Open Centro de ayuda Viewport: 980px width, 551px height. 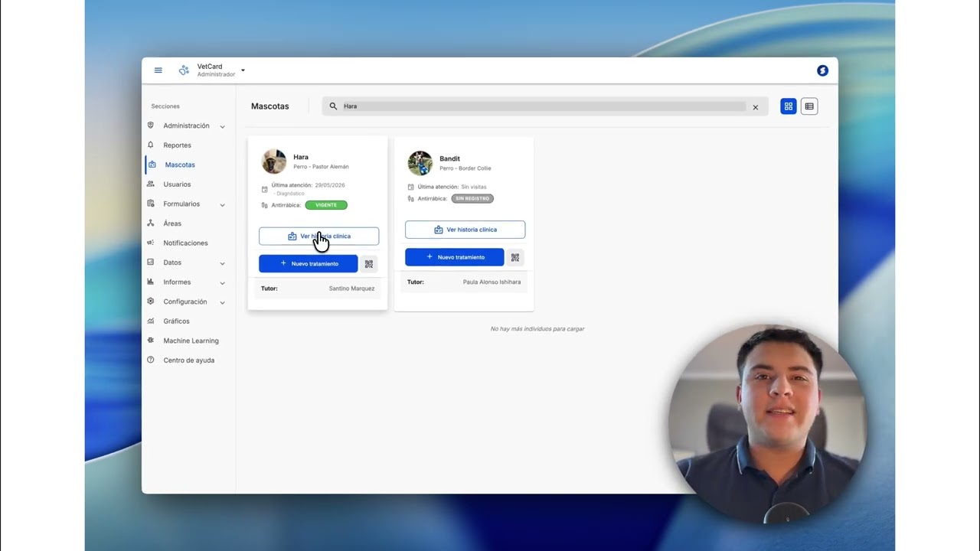coord(188,360)
